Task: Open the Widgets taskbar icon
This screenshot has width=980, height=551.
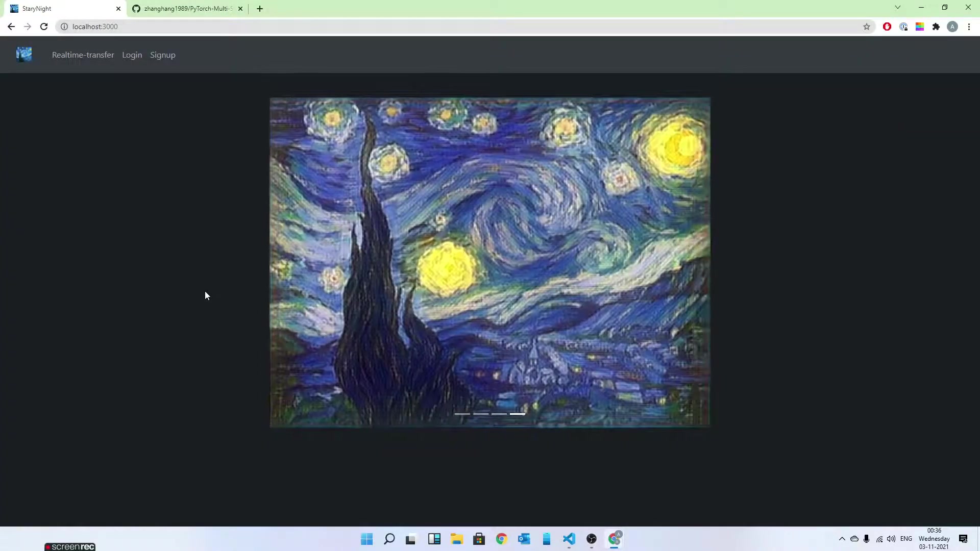Action: [434, 539]
